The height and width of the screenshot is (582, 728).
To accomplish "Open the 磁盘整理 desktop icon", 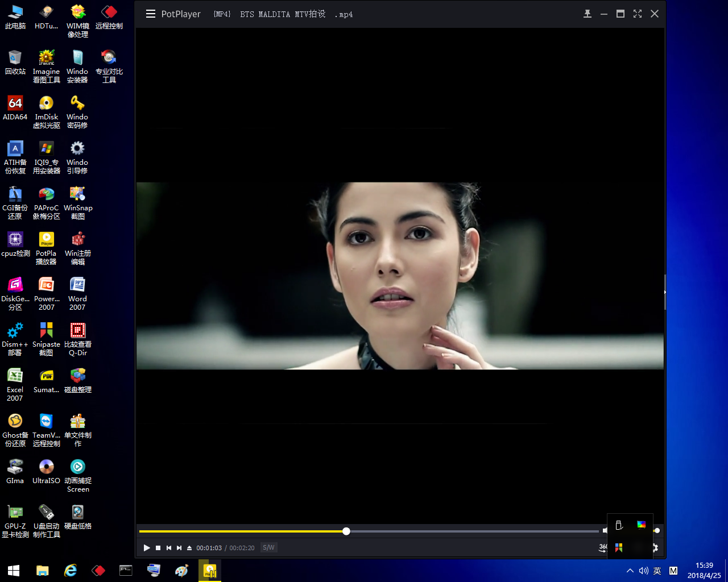I will point(78,381).
